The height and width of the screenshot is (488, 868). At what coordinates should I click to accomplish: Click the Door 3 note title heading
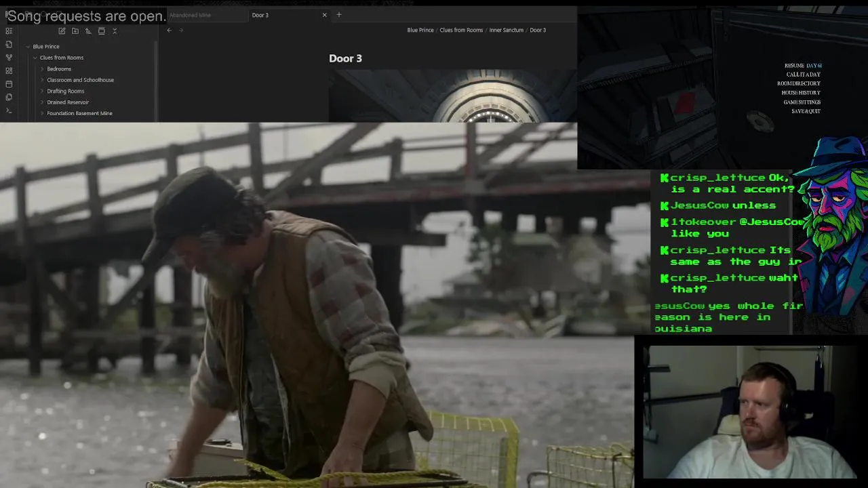click(346, 58)
